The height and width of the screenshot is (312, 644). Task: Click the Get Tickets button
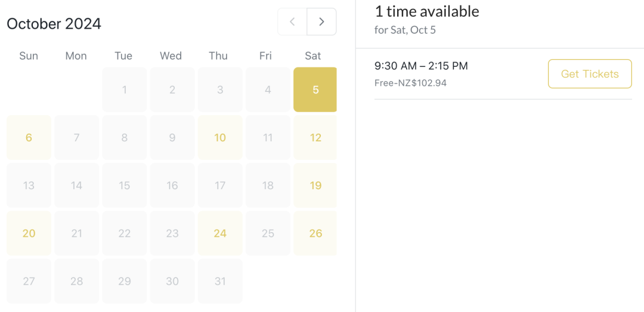tap(589, 74)
